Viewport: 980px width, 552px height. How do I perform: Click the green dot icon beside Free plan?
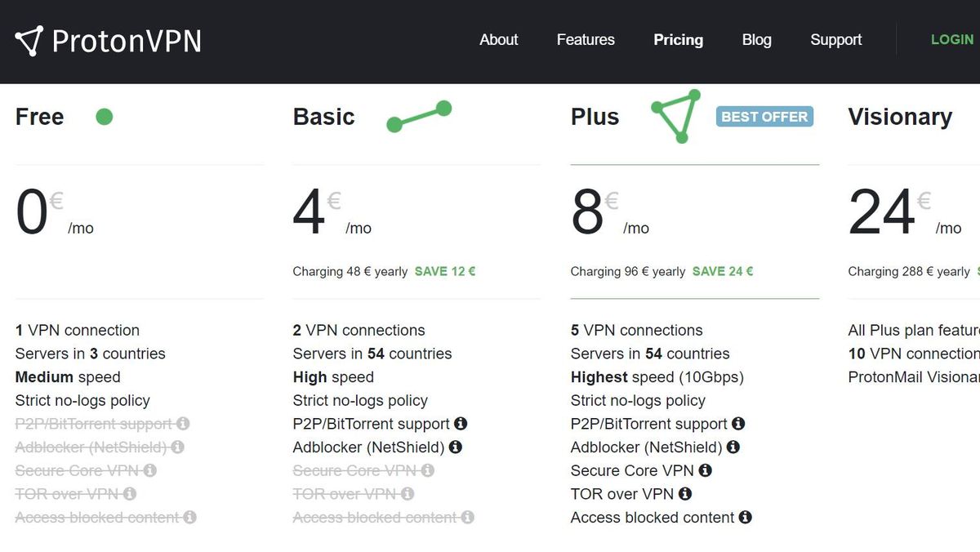click(105, 117)
